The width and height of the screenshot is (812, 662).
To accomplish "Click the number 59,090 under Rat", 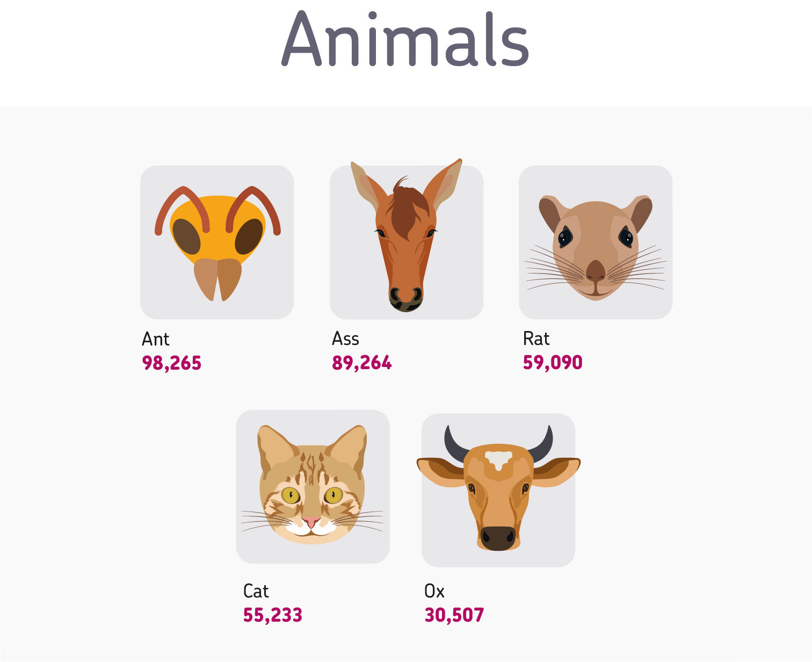I will click(x=553, y=362).
